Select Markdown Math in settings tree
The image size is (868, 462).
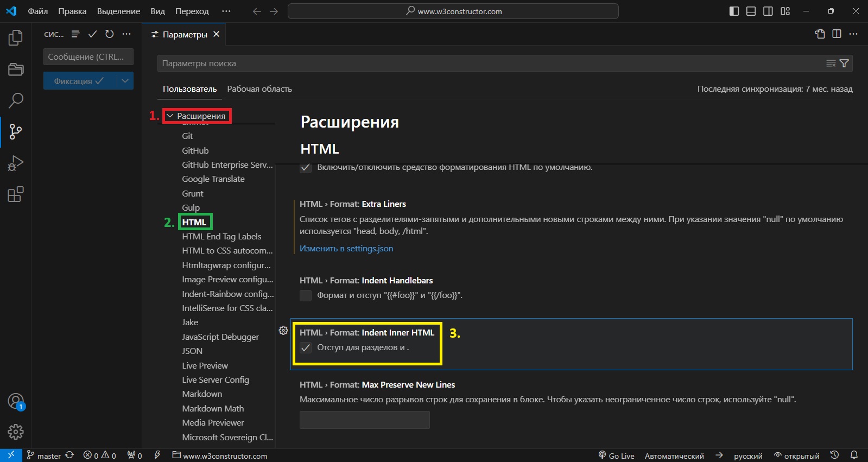[x=213, y=409]
